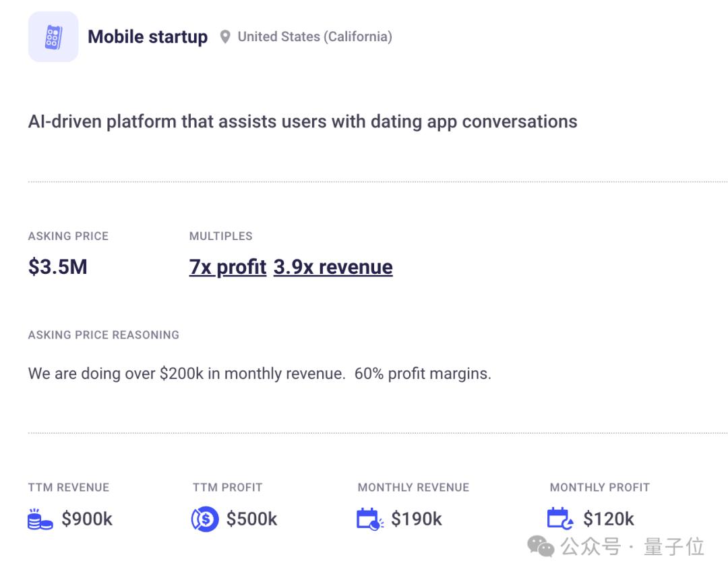The image size is (728, 576).
Task: Open the 3.9x revenue multiple link
Action: [333, 267]
